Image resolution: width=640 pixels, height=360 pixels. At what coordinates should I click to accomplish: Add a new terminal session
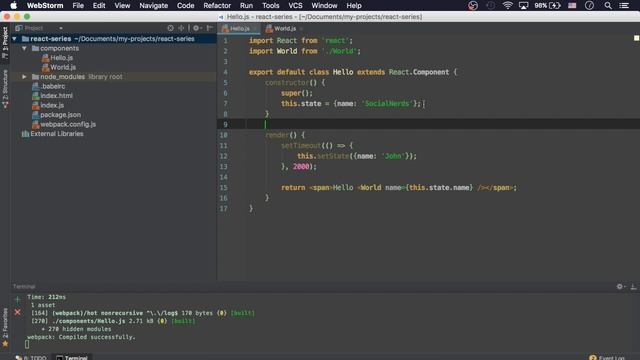click(17, 300)
